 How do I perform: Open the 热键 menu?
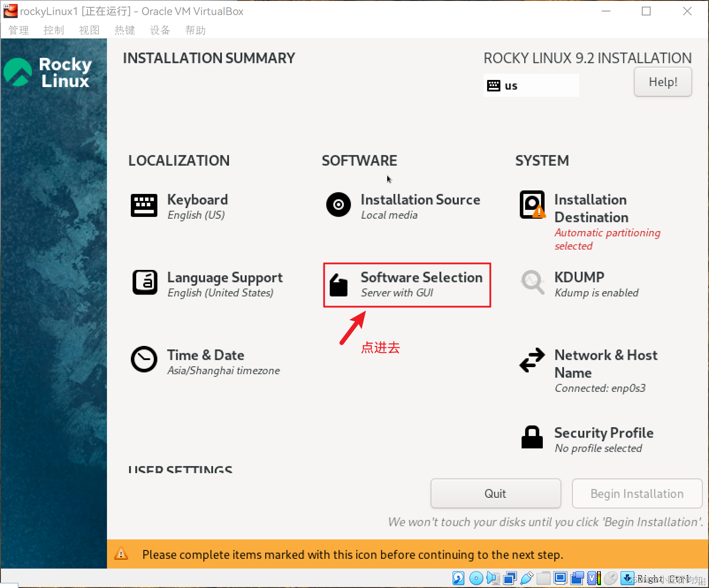(x=125, y=30)
